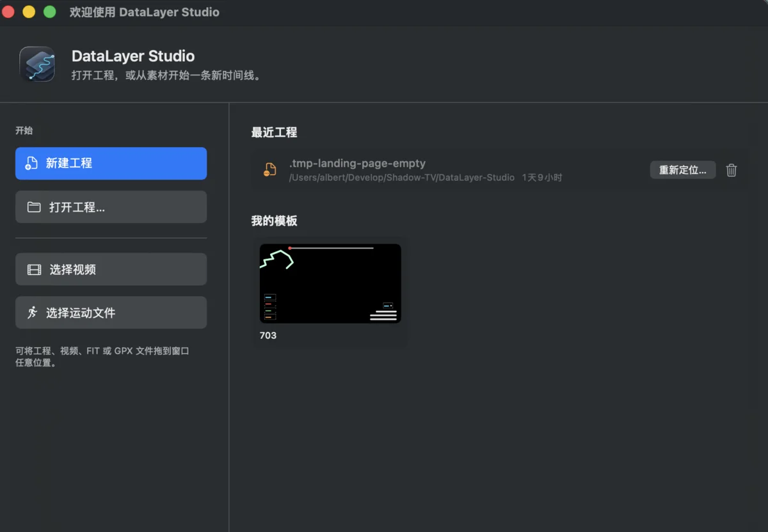Screen dimensions: 768x532
Task: Click the window title 欢迎使用 DataLayer Studio
Action: click(x=144, y=12)
